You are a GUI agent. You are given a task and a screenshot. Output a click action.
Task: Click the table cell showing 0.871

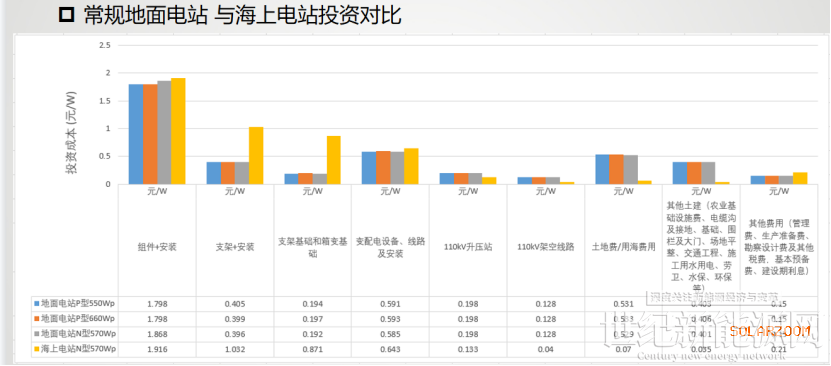point(313,350)
